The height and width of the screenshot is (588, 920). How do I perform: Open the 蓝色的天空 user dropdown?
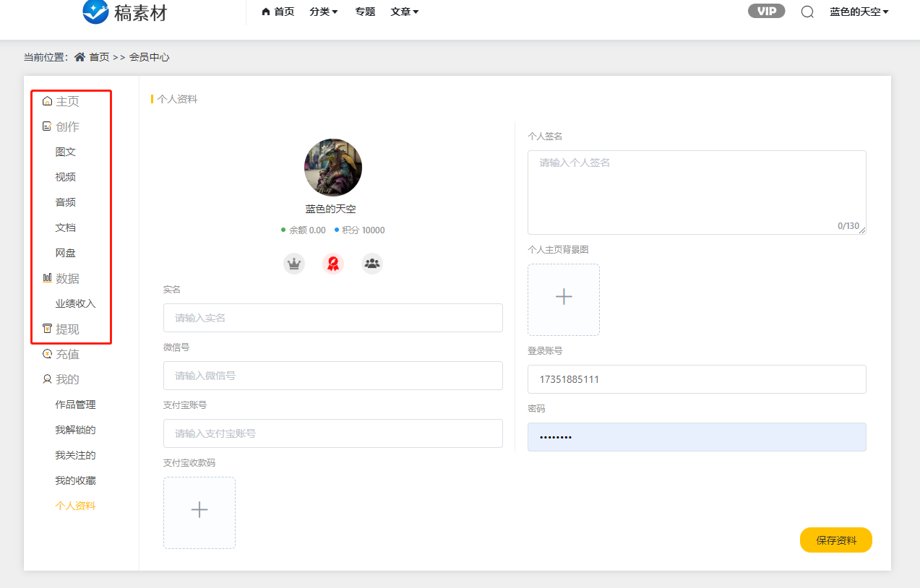coord(859,12)
